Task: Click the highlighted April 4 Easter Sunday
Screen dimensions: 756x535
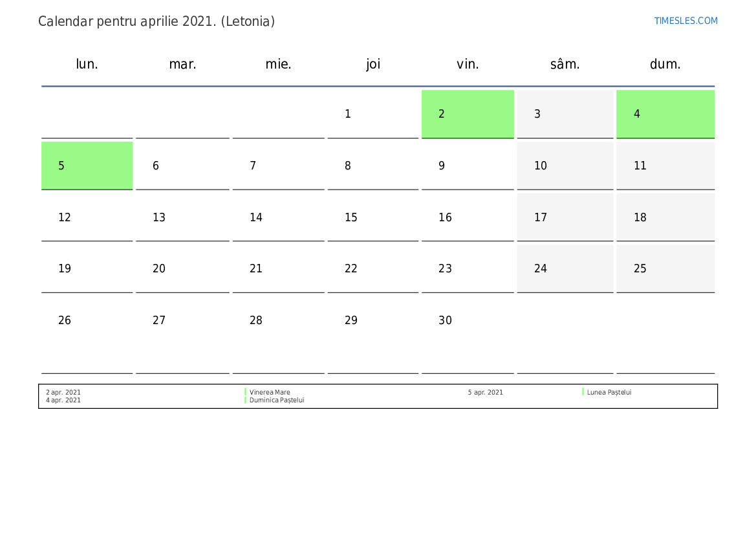Action: tap(665, 114)
